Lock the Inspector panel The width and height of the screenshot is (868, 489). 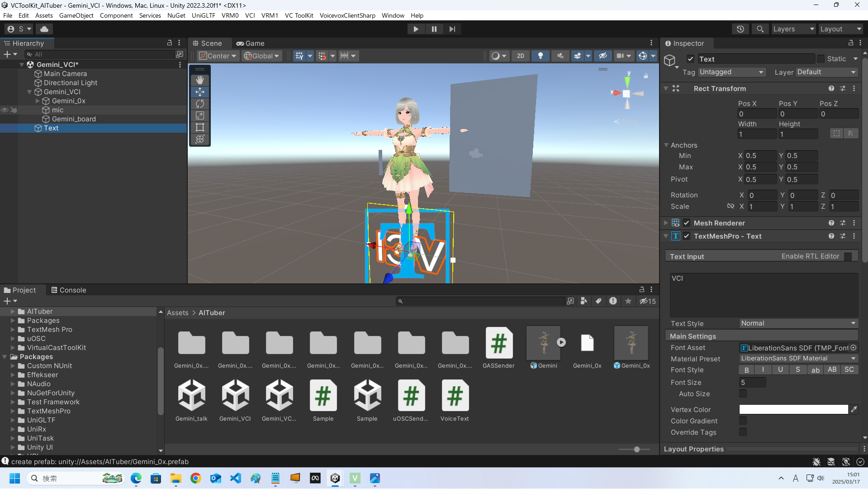point(850,43)
